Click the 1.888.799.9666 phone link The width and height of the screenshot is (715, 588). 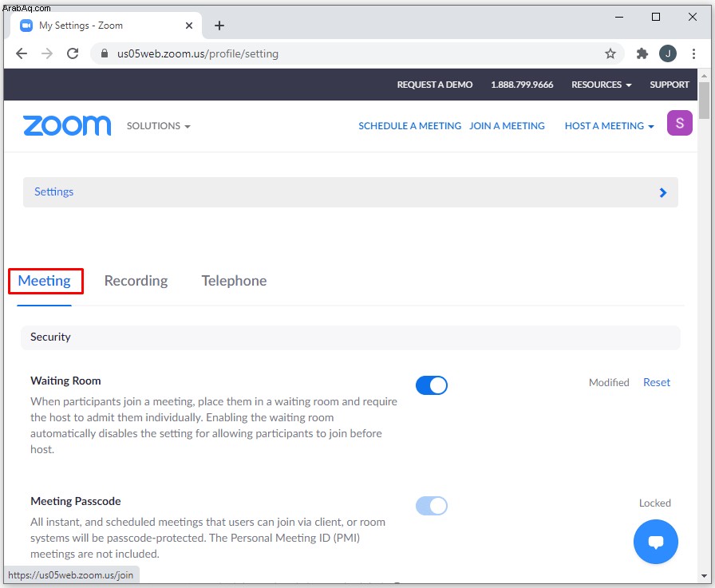pos(522,85)
